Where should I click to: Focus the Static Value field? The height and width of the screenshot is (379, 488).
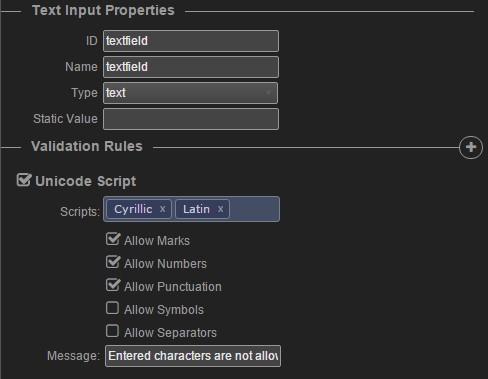[191, 119]
